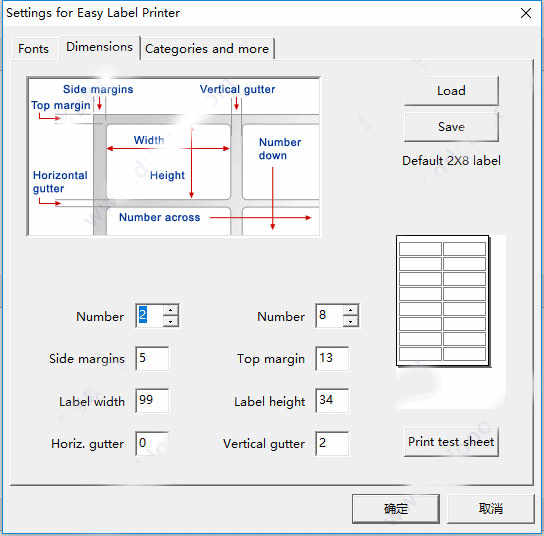The image size is (544, 536).
Task: Close the Settings dialog window
Action: [x=526, y=13]
